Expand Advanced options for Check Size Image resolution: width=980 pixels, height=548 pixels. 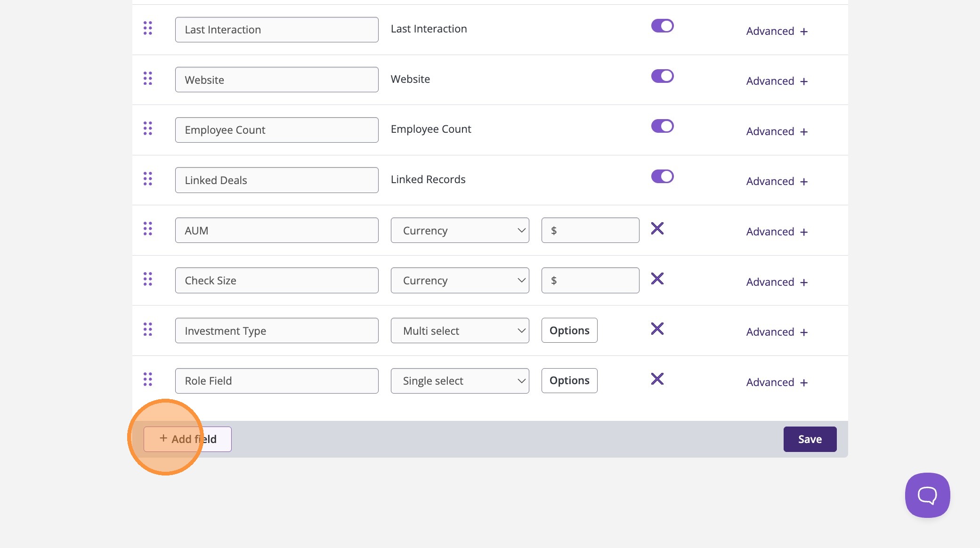[x=777, y=282]
